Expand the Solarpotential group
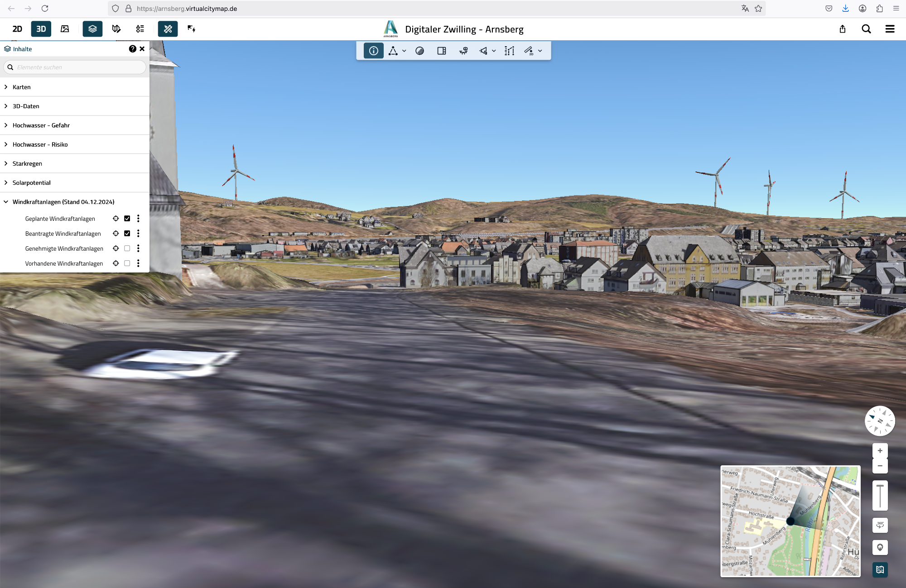 [x=6, y=182]
